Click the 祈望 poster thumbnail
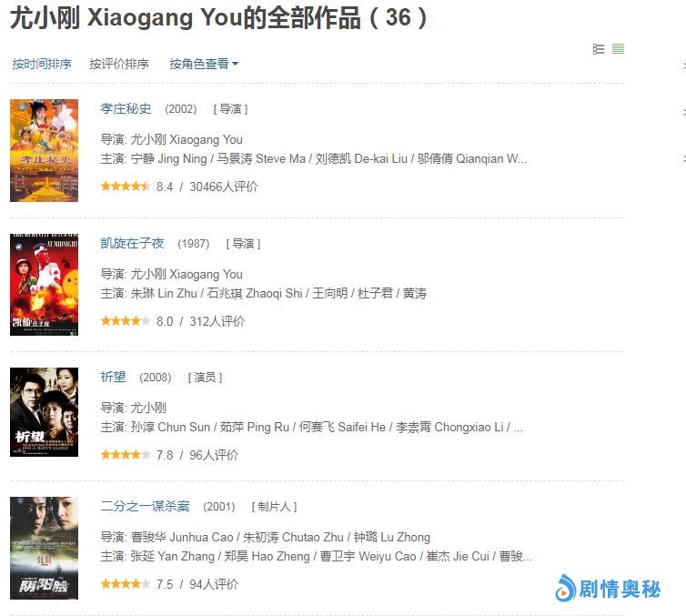The height and width of the screenshot is (616, 686). (x=45, y=412)
